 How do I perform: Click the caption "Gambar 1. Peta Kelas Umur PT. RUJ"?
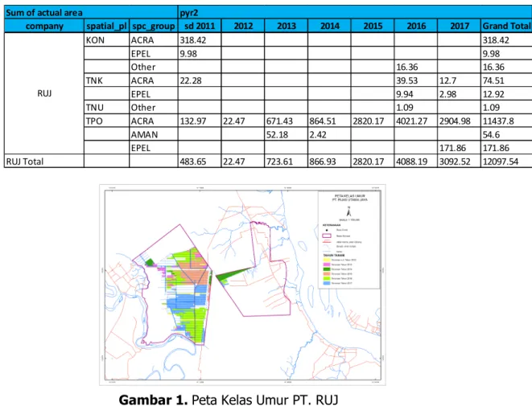pyautogui.click(x=229, y=400)
